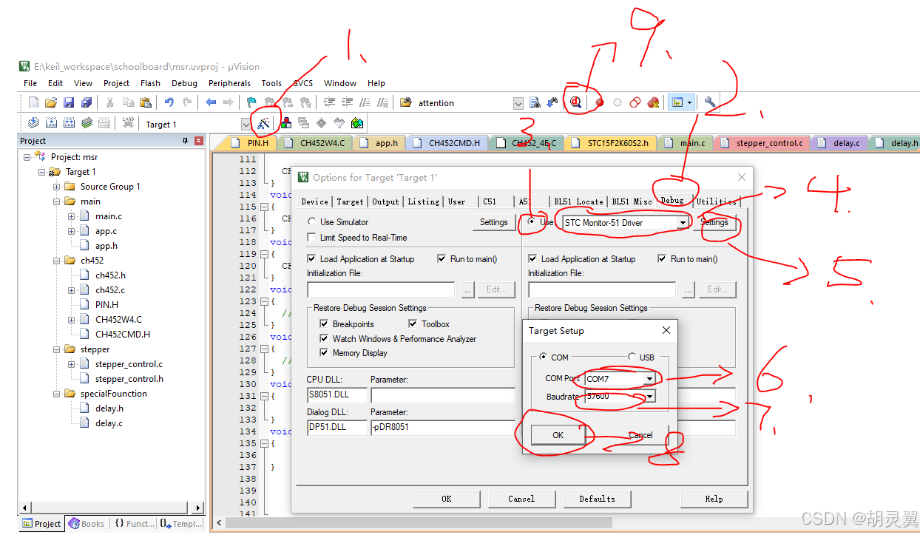
Task: Open COM Port dropdown showing COM7
Action: point(649,379)
